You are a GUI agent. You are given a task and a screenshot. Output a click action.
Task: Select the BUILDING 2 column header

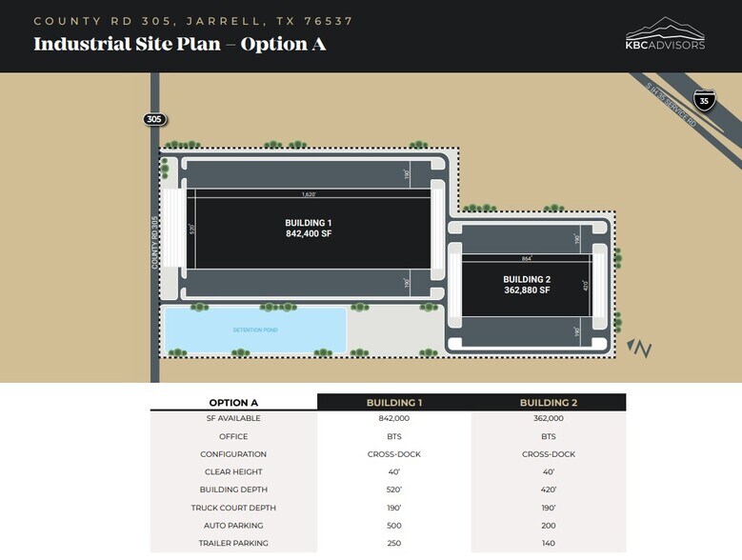pos(549,403)
